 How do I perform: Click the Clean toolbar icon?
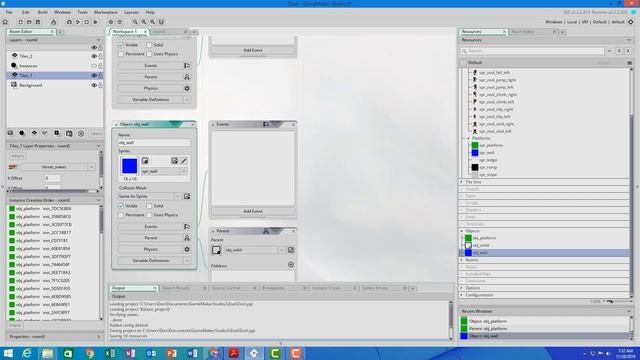coord(96,22)
